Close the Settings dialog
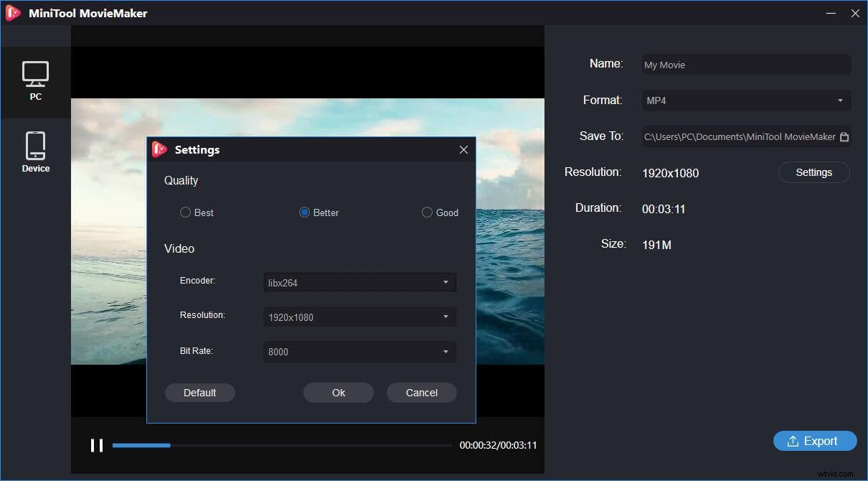The image size is (868, 481). tap(463, 149)
